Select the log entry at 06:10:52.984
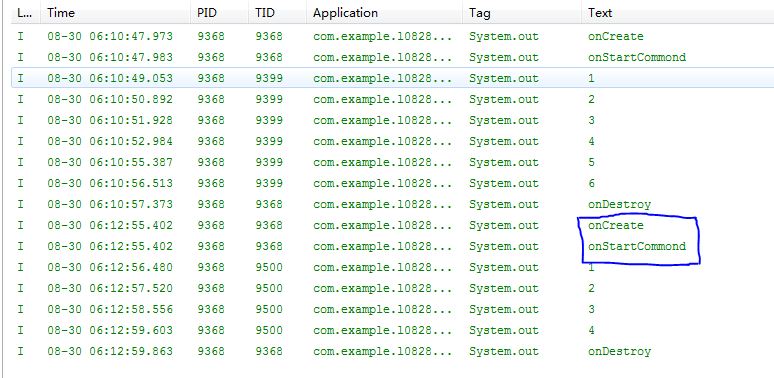The height and width of the screenshot is (378, 774). pyautogui.click(x=393, y=142)
